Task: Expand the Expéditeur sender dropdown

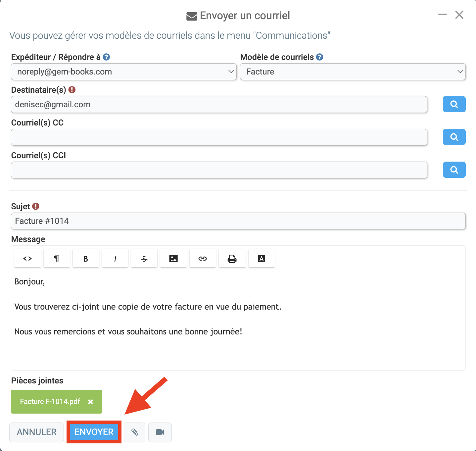Action: [124, 72]
